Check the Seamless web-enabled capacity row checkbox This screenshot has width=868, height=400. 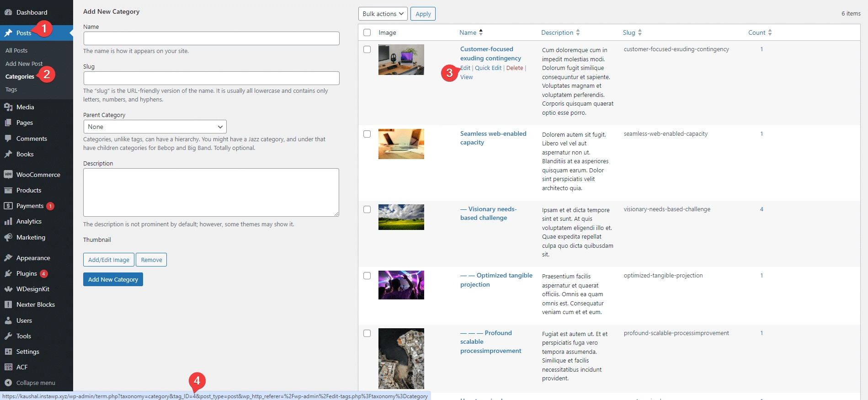point(367,134)
